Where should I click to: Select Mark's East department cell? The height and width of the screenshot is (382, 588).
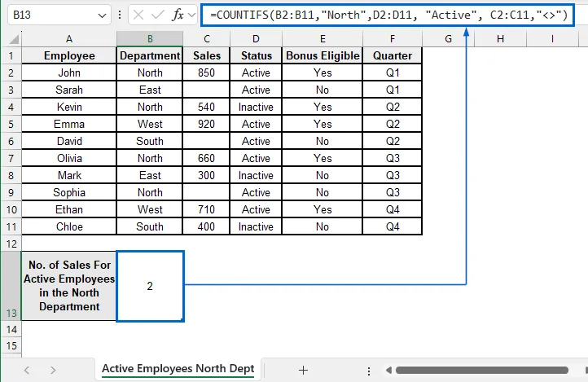click(x=150, y=175)
